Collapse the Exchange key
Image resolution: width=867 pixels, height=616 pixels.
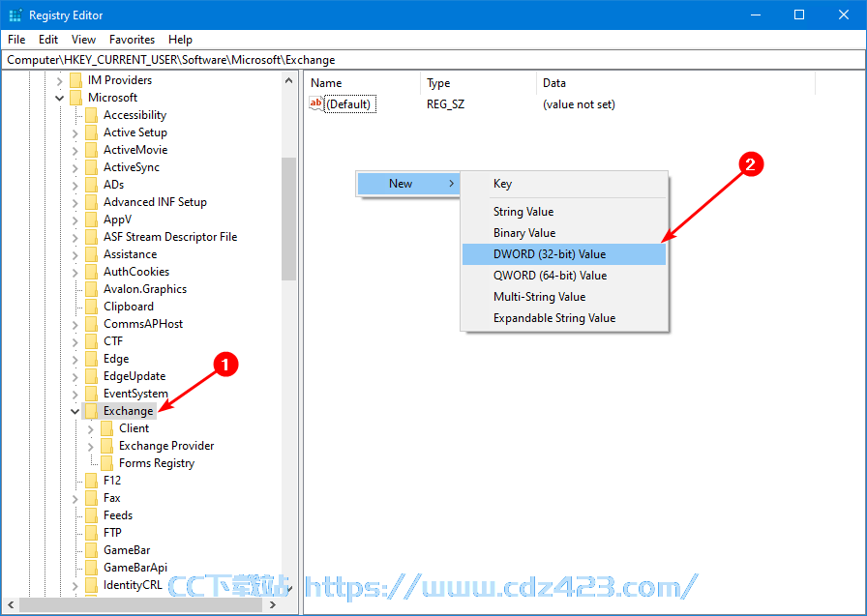[75, 412]
